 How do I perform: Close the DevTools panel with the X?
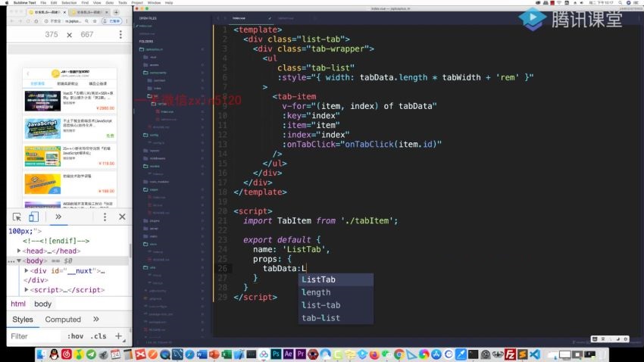122,217
